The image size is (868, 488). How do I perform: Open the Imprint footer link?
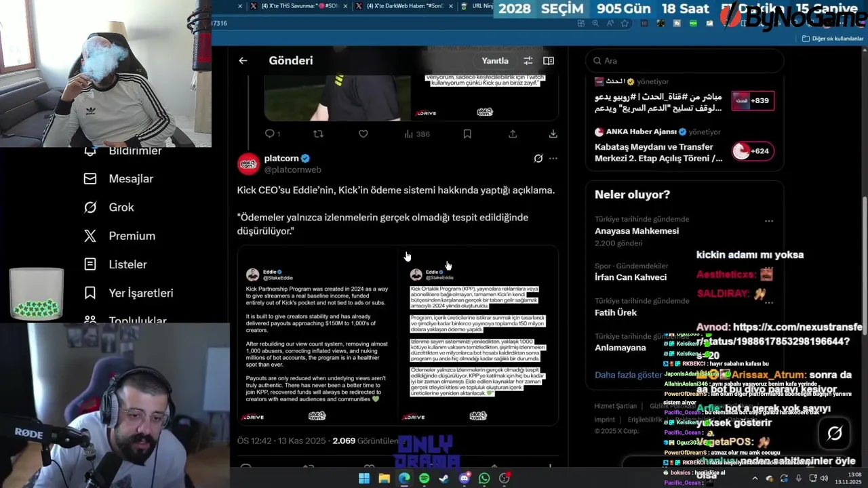coord(605,420)
